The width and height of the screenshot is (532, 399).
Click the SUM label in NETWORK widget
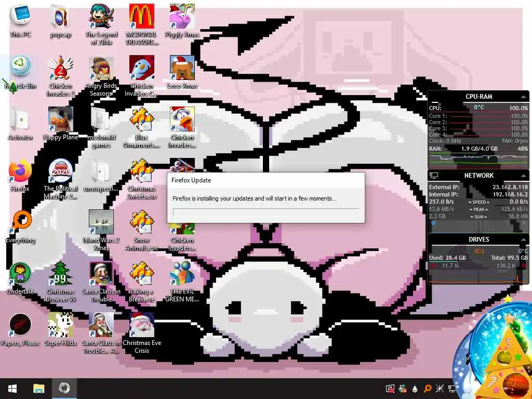pyautogui.click(x=478, y=217)
